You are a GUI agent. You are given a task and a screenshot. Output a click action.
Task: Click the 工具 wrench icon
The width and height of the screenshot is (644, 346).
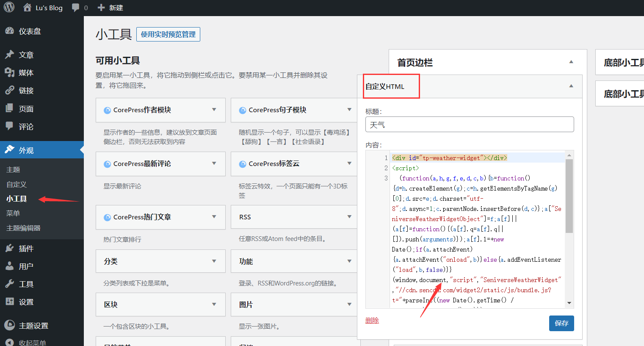(x=9, y=284)
